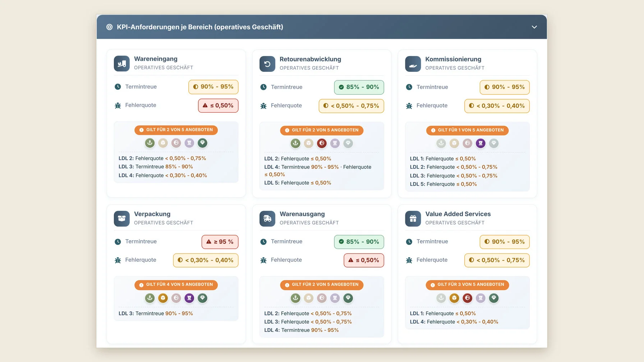
Task: Select the red globe icon in Value Added Services
Action: point(468,298)
